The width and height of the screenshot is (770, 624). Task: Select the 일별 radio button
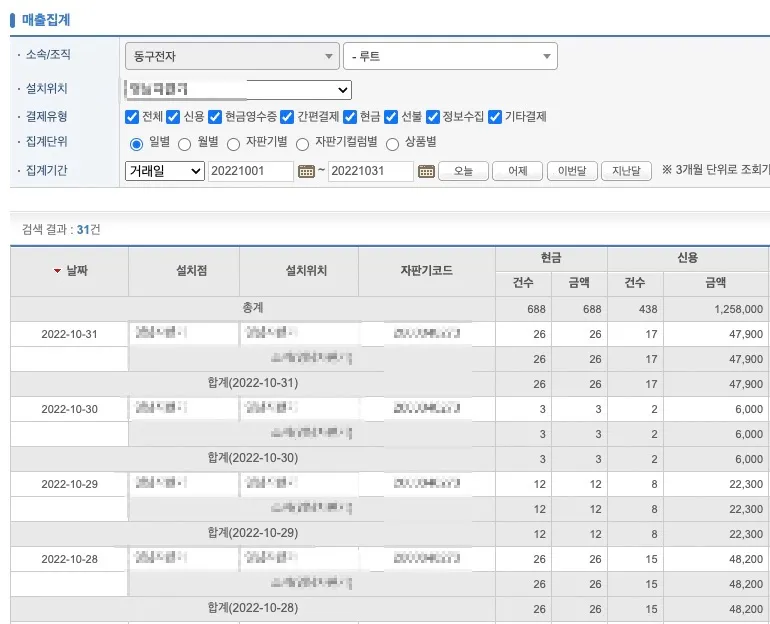point(137,144)
